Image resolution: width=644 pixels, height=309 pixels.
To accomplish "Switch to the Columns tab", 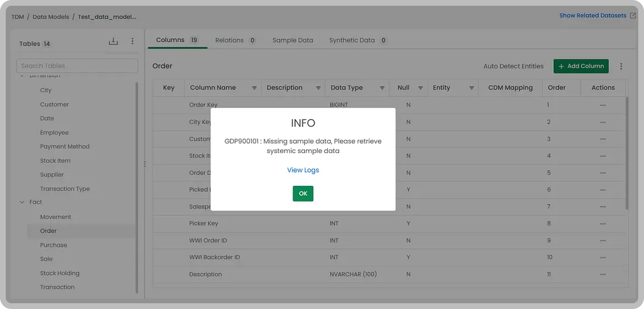I will tap(177, 40).
